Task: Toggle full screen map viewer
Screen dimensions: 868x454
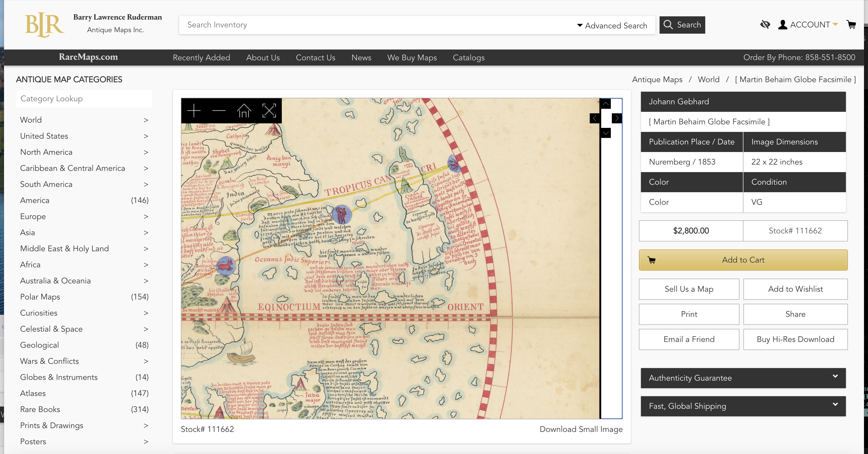Action: (269, 111)
